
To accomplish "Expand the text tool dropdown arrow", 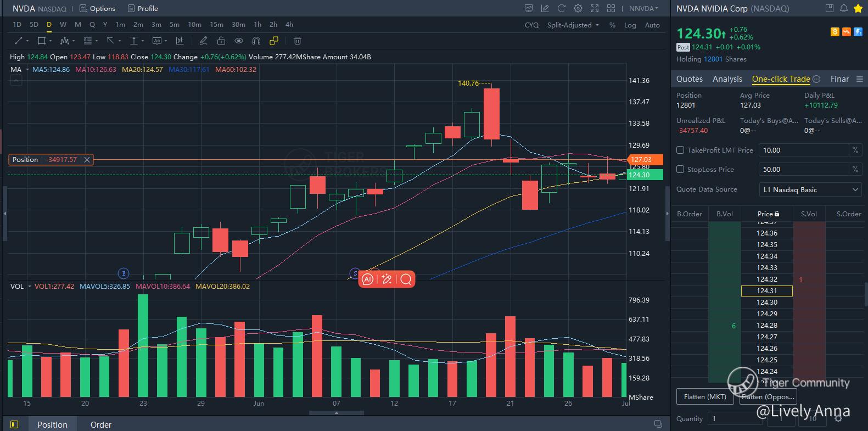I will (x=166, y=41).
